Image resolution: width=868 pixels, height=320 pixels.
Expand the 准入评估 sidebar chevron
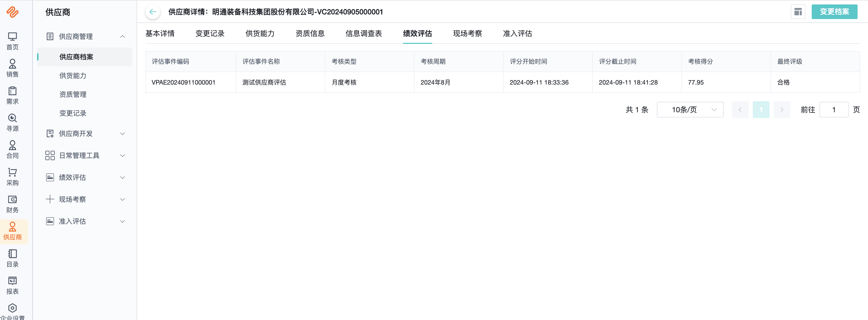(123, 221)
